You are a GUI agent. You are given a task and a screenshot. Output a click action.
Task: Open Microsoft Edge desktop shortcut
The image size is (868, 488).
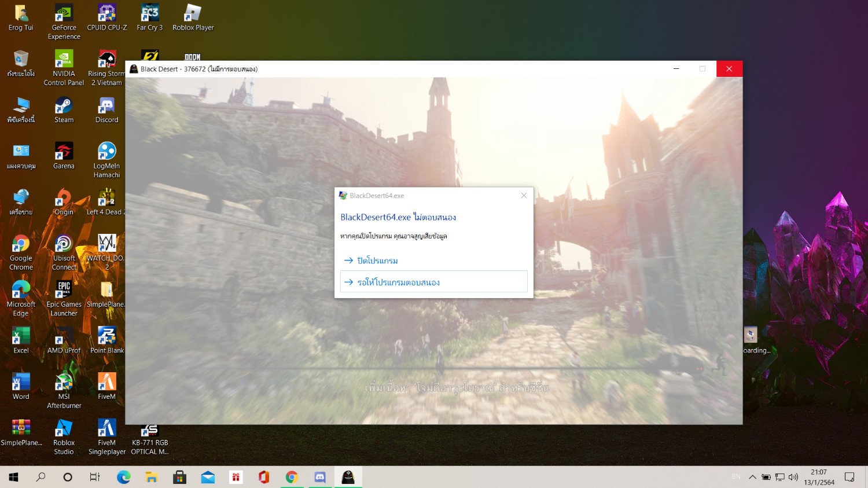[21, 299]
